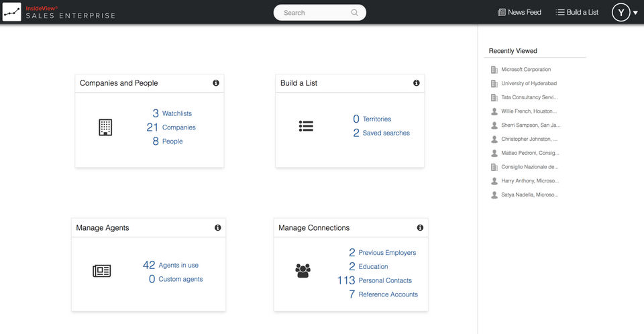Screen dimensions: 644x334
Task: Click into the Search field
Action: (312, 13)
